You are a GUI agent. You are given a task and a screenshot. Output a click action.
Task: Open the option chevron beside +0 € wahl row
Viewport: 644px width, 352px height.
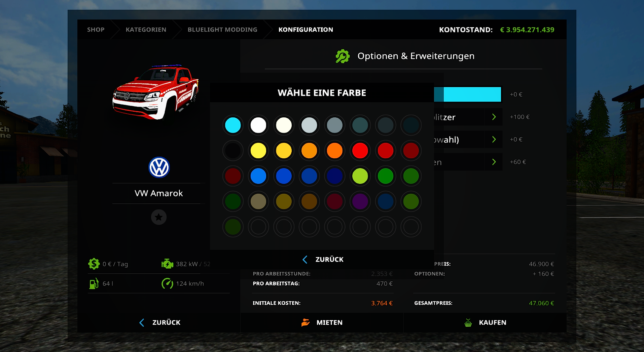[494, 140]
